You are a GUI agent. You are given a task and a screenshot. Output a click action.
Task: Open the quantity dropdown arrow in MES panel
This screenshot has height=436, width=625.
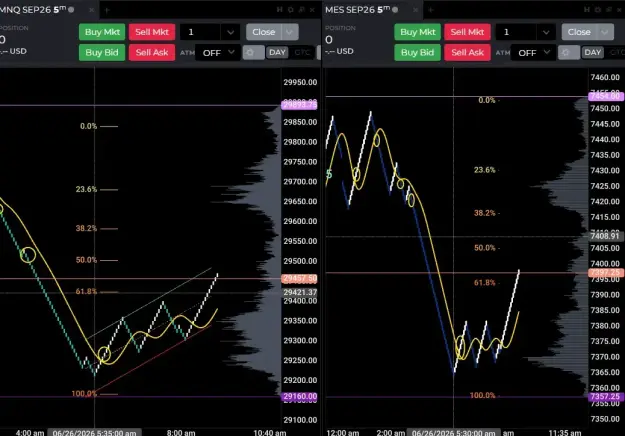pyautogui.click(x=546, y=32)
